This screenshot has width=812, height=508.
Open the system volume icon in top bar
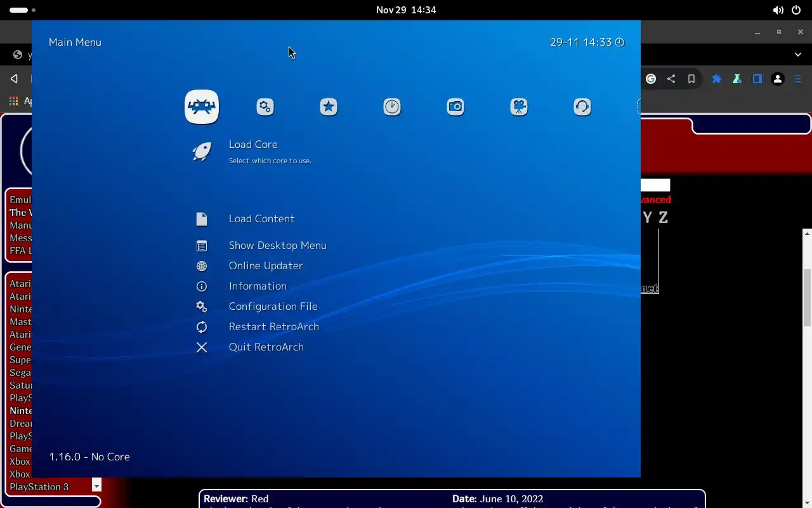(778, 10)
